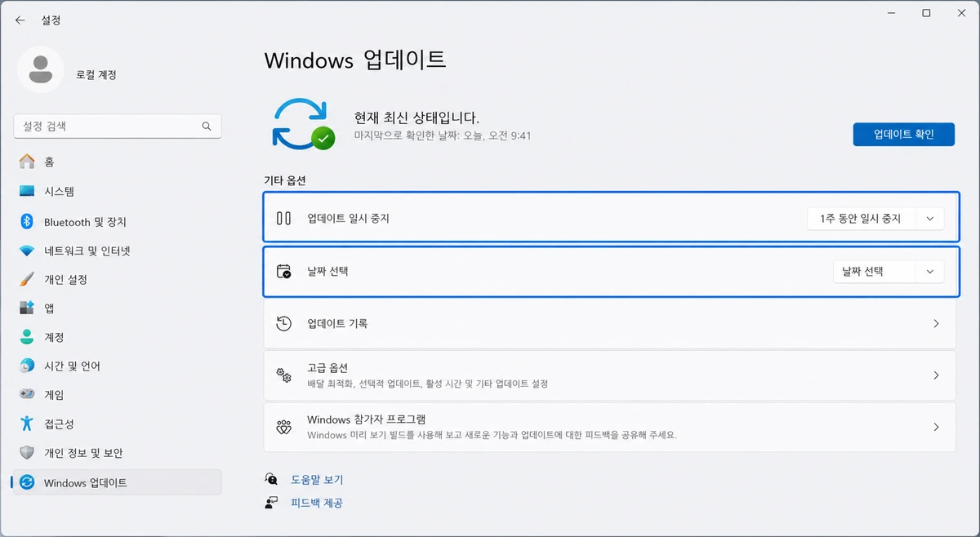Click the Windows Insider program icon
This screenshot has height=537, width=980.
[x=283, y=427]
